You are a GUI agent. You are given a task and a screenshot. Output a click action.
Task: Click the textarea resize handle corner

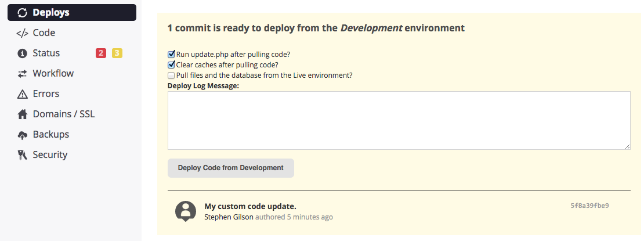pyautogui.click(x=627, y=146)
